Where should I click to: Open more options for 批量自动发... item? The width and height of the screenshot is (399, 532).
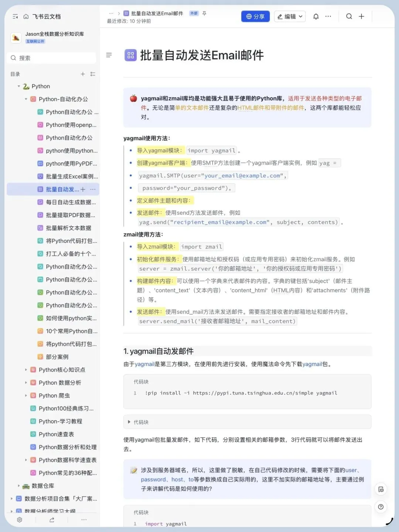[x=93, y=189]
